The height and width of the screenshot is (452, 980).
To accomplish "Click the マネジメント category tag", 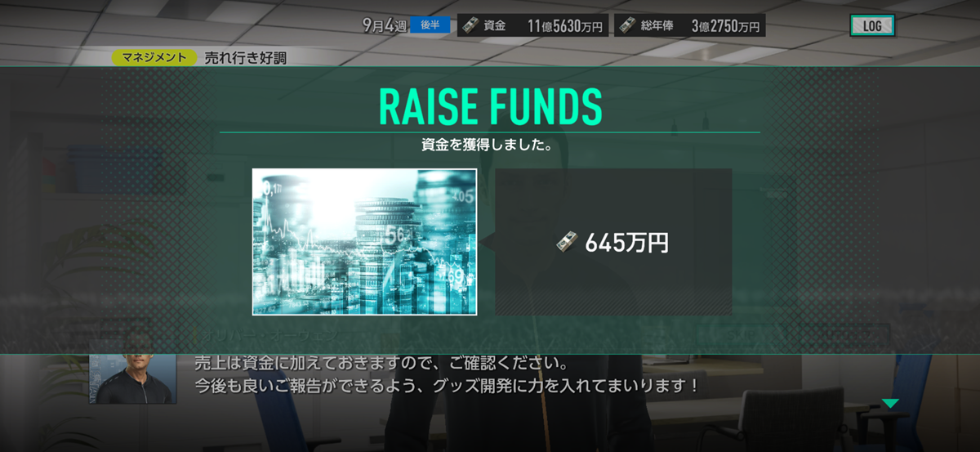I will pos(154,57).
